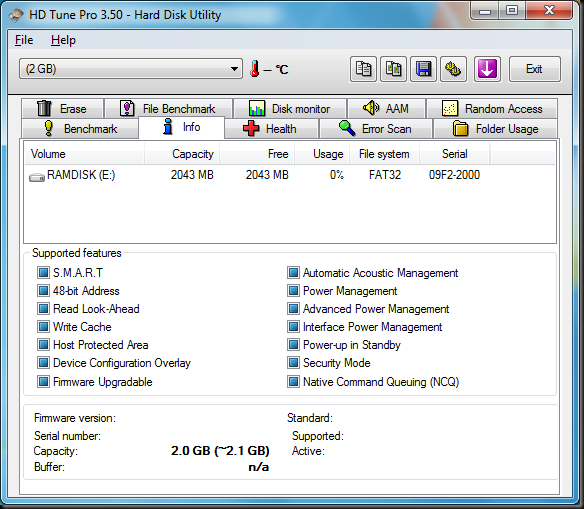Toggle the Interface Power Management checkbox
The width and height of the screenshot is (584, 509).
pyautogui.click(x=293, y=327)
